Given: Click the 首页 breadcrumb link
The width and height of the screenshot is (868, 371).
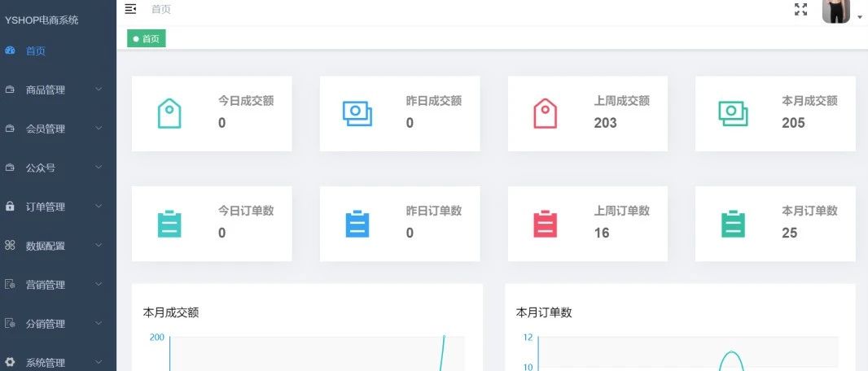Looking at the screenshot, I should click(161, 9).
